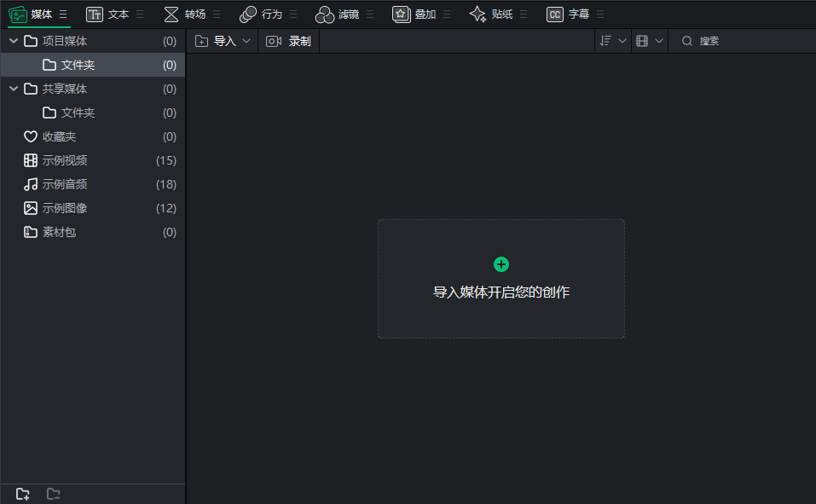
Task: Click the search magnifier icon
Action: 687,41
